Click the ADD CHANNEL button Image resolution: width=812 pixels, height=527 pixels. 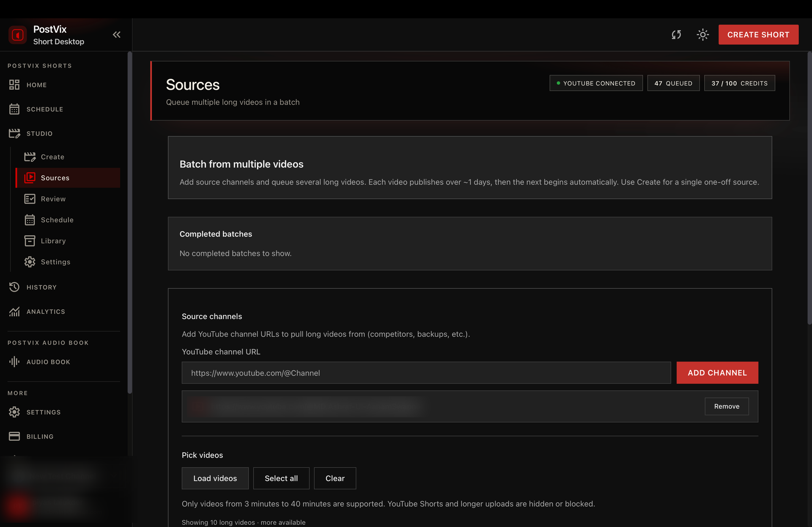717,373
